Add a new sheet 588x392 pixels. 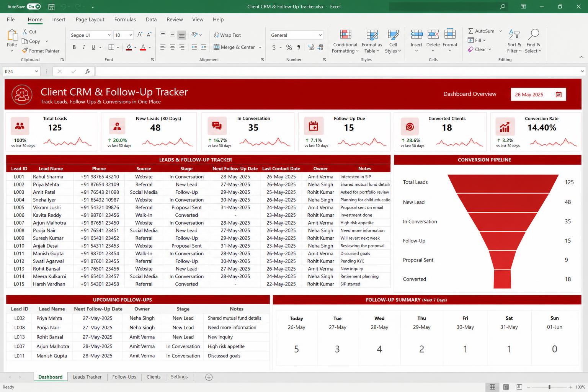[209, 377]
